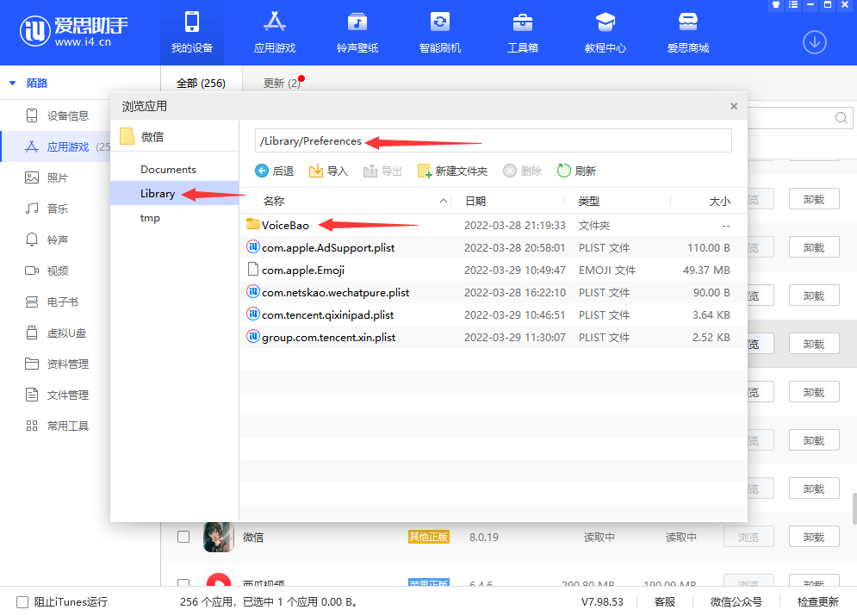Open 铃声壁纸 section
The height and width of the screenshot is (616, 857).
pyautogui.click(x=357, y=33)
